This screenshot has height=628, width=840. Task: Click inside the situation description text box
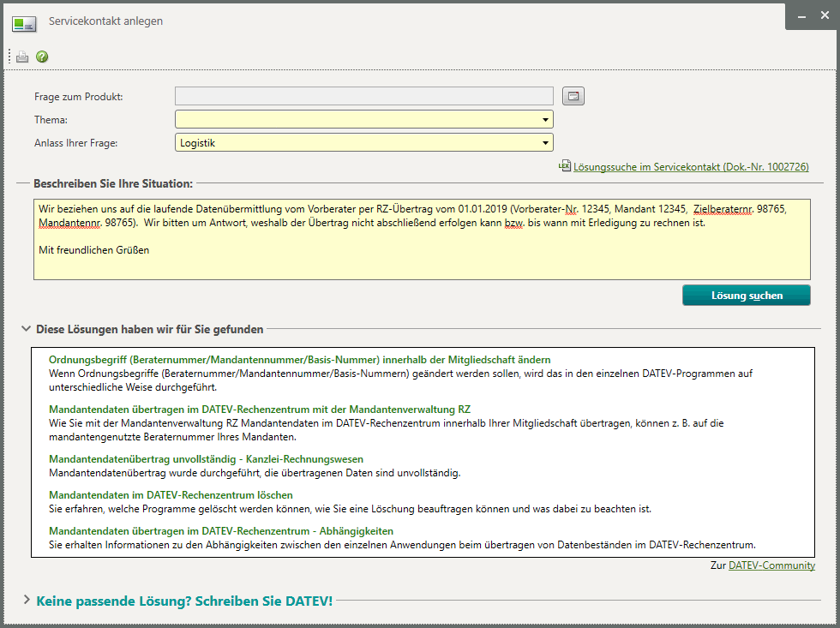pyautogui.click(x=422, y=239)
